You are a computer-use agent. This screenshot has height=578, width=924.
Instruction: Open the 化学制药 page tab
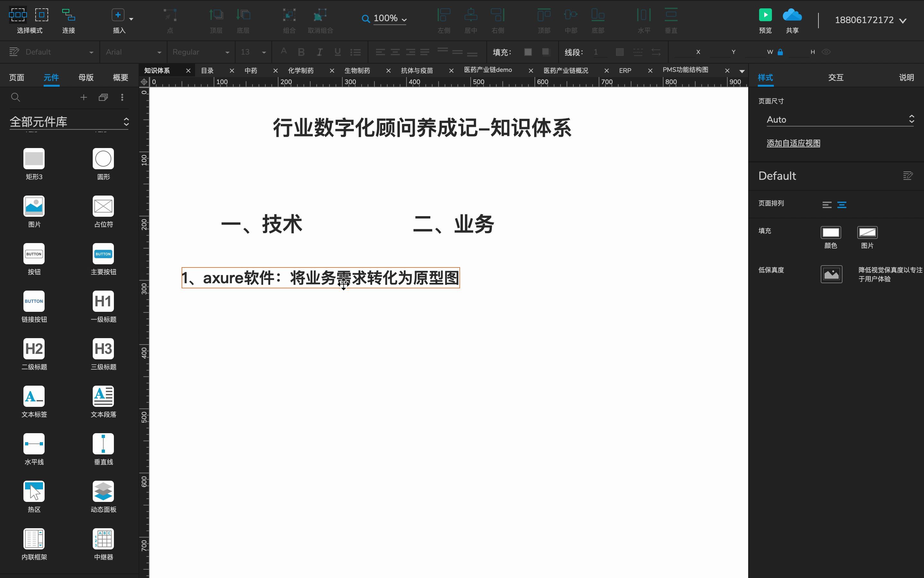[x=301, y=71]
